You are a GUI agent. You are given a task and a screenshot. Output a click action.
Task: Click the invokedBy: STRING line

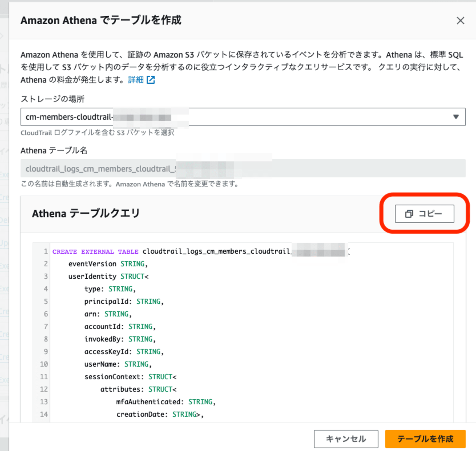click(x=120, y=339)
